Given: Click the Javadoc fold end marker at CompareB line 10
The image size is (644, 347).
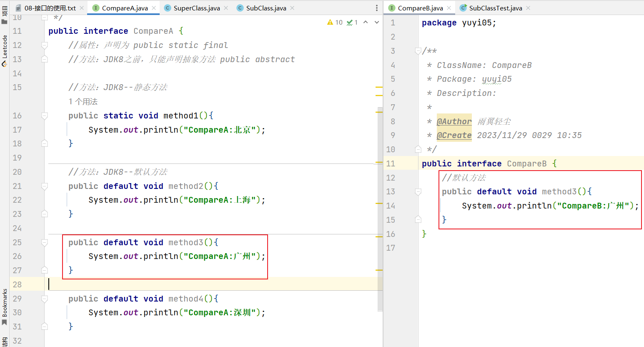Looking at the screenshot, I should tap(418, 149).
